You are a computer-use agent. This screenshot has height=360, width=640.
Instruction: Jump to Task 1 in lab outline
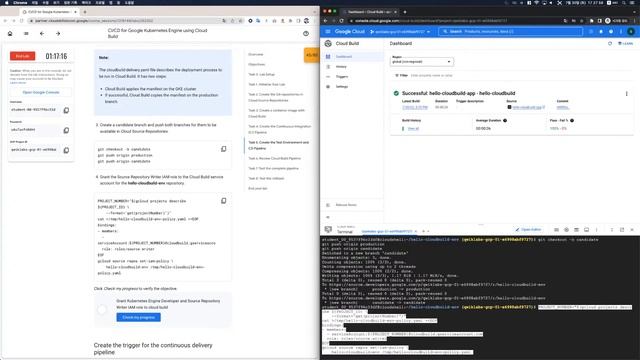[x=267, y=84]
